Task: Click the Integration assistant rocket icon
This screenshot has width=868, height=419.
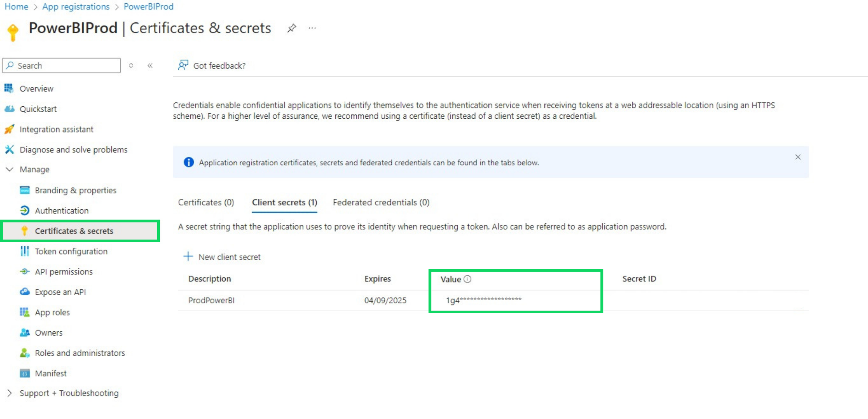Action: [x=9, y=129]
